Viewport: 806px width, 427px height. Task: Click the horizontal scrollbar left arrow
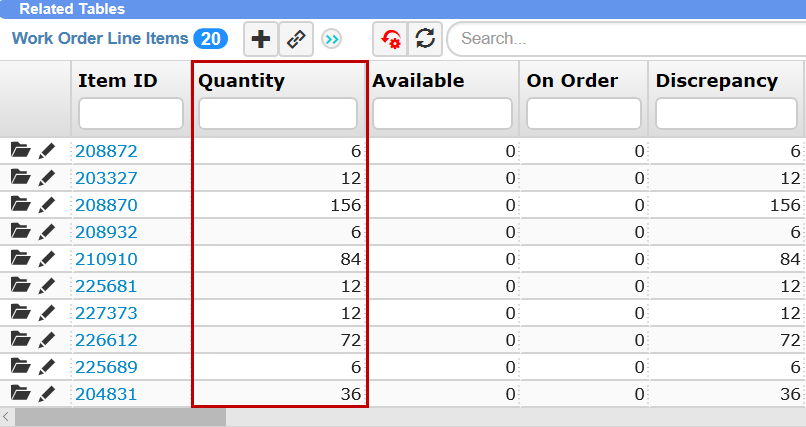click(x=7, y=417)
